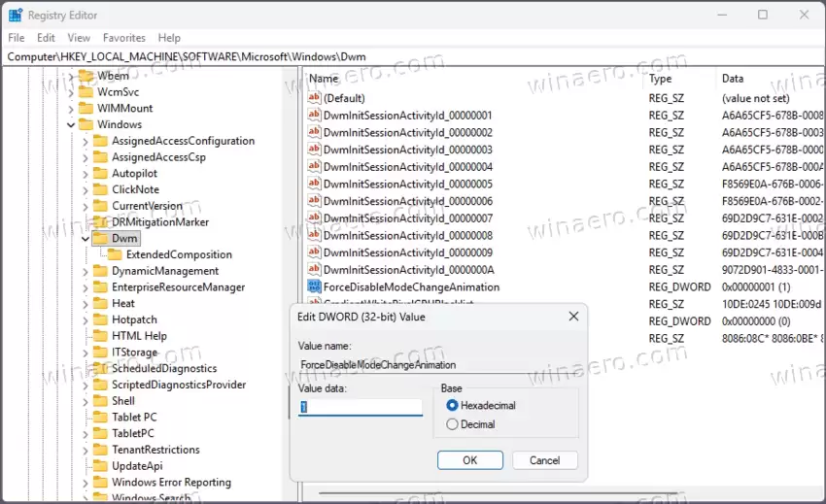Open the File menu
Screen dimensions: 826x504
click(17, 38)
